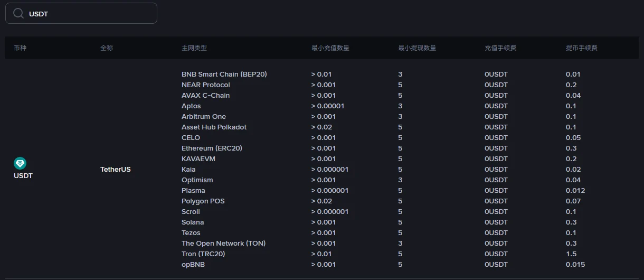This screenshot has width=644, height=280.
Task: Click the 全称 column header
Action: 107,48
